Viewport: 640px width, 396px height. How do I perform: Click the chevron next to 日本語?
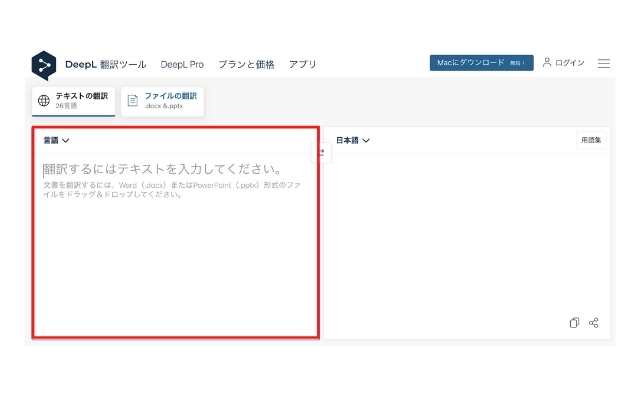click(366, 140)
